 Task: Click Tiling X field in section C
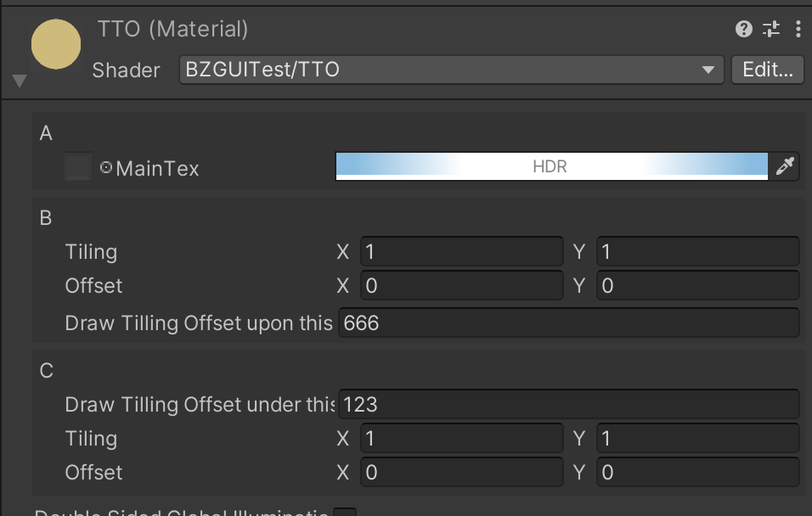(x=461, y=439)
